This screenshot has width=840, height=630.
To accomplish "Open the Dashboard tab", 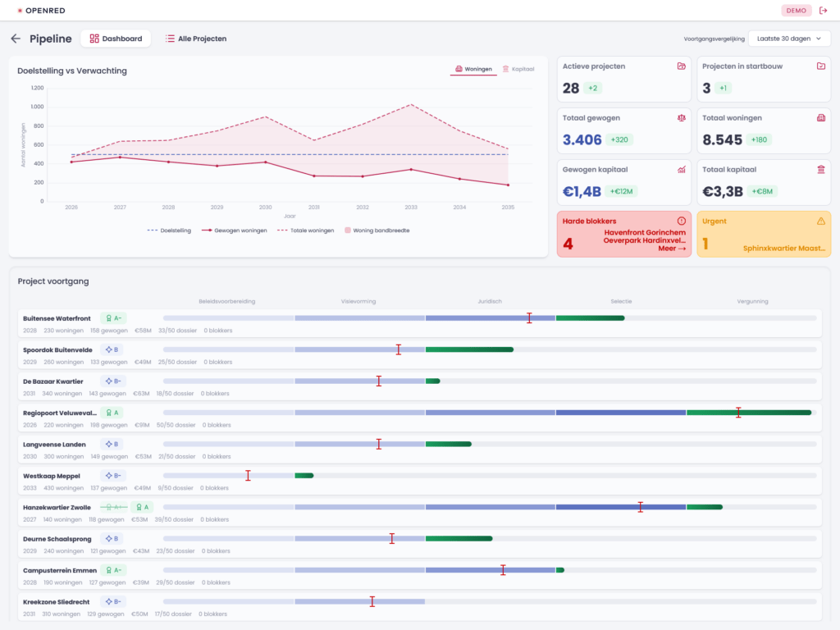I will click(116, 39).
